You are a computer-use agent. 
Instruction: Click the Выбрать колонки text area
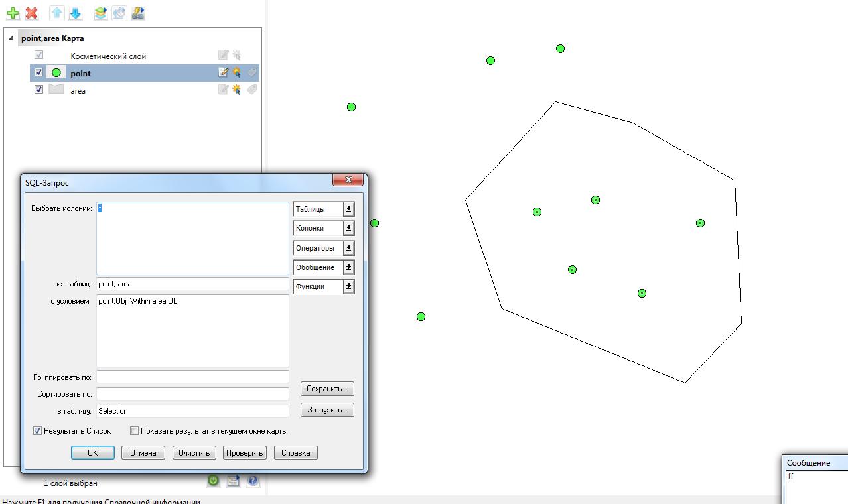pos(192,239)
